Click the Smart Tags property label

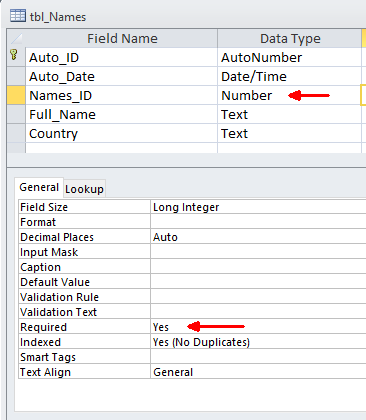point(84,357)
